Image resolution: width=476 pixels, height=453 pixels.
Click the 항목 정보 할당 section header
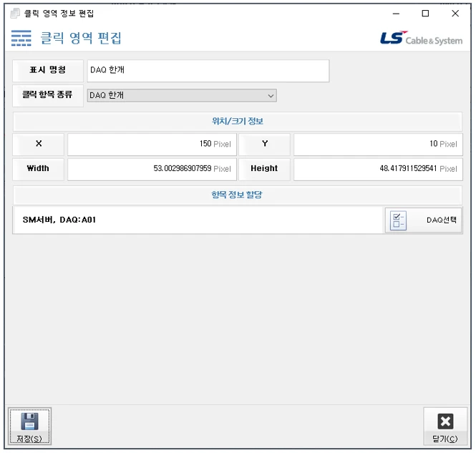[238, 195]
